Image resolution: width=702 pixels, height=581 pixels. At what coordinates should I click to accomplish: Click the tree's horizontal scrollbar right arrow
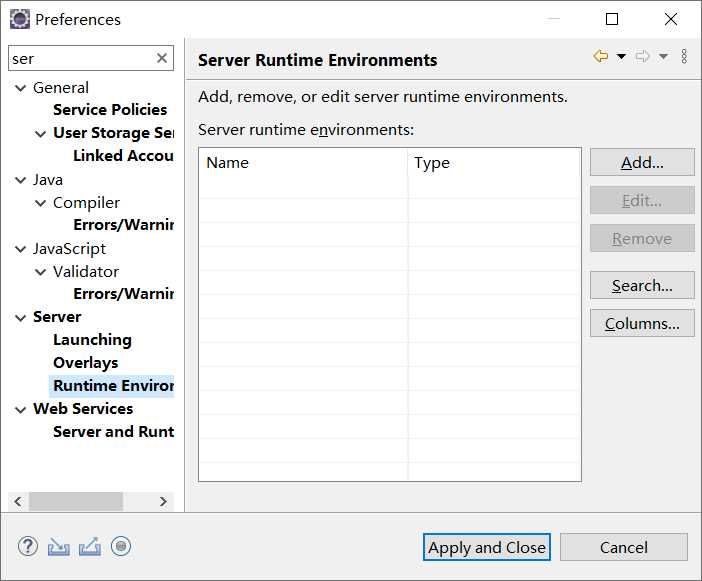point(164,501)
